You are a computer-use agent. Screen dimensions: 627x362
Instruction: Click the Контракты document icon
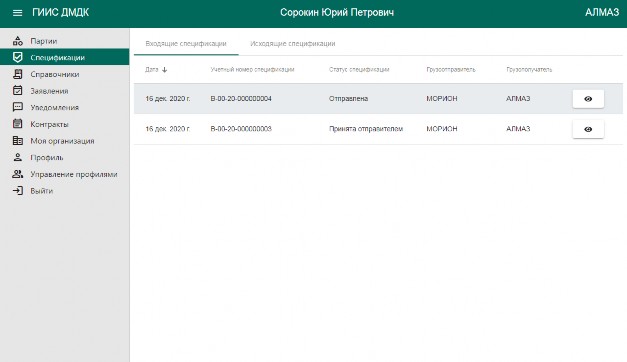(18, 124)
